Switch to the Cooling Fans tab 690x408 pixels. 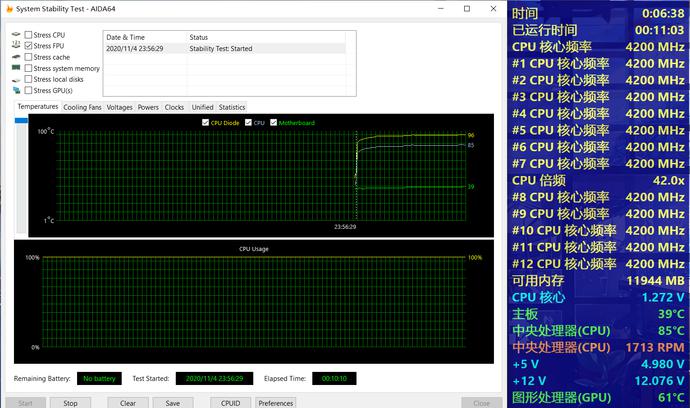82,107
